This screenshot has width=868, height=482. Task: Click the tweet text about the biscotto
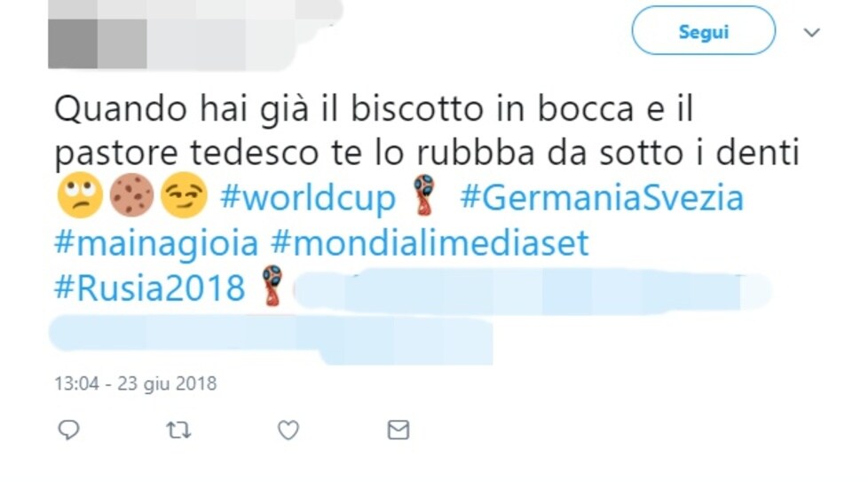(x=427, y=130)
